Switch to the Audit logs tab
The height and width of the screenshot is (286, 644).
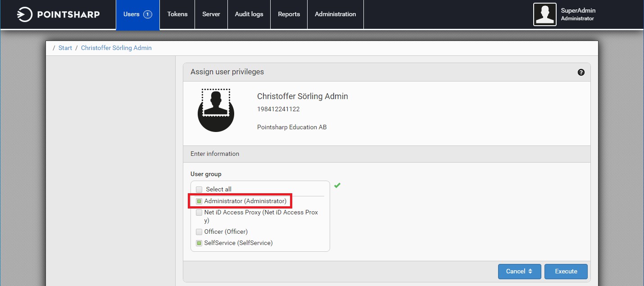[249, 14]
